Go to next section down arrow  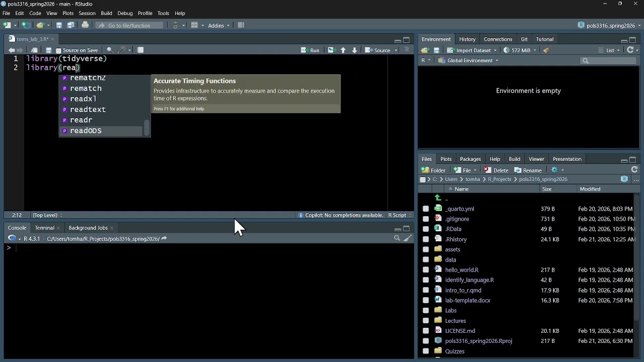(354, 50)
